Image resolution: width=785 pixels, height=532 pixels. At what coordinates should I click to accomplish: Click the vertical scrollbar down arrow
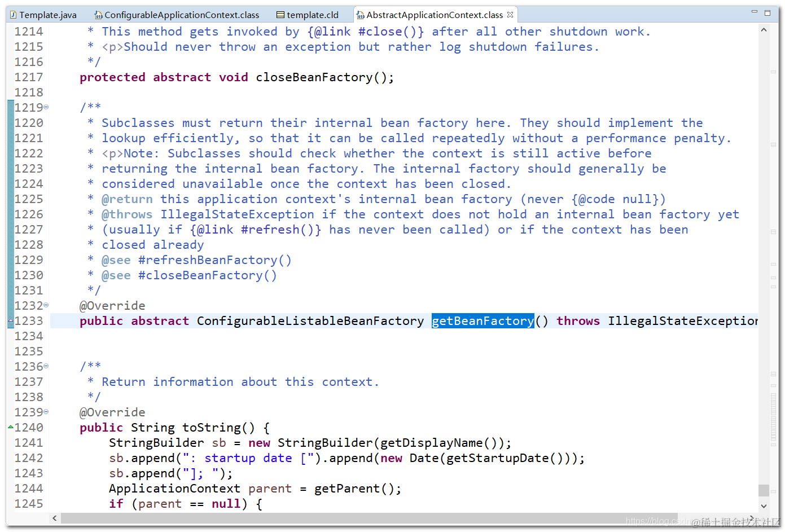(x=764, y=506)
